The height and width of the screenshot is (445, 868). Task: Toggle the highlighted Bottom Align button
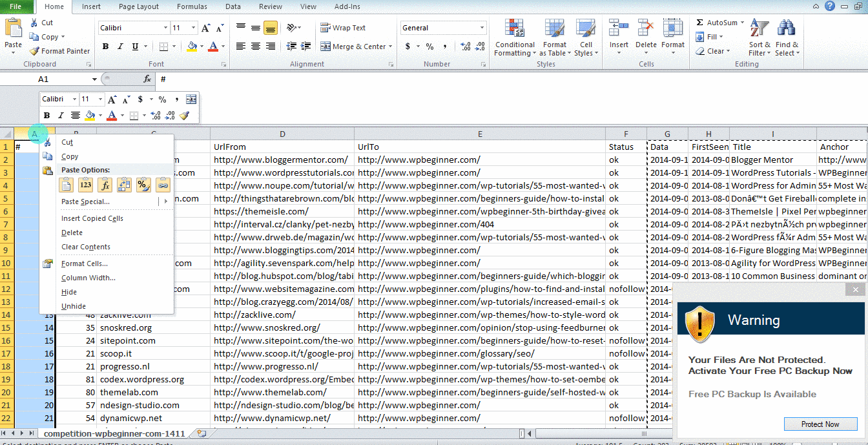(271, 28)
